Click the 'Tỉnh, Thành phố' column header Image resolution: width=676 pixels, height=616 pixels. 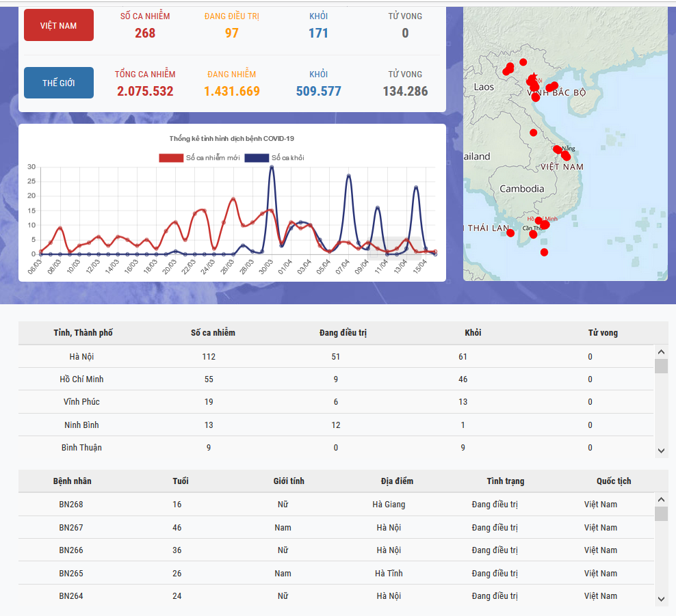click(x=83, y=333)
